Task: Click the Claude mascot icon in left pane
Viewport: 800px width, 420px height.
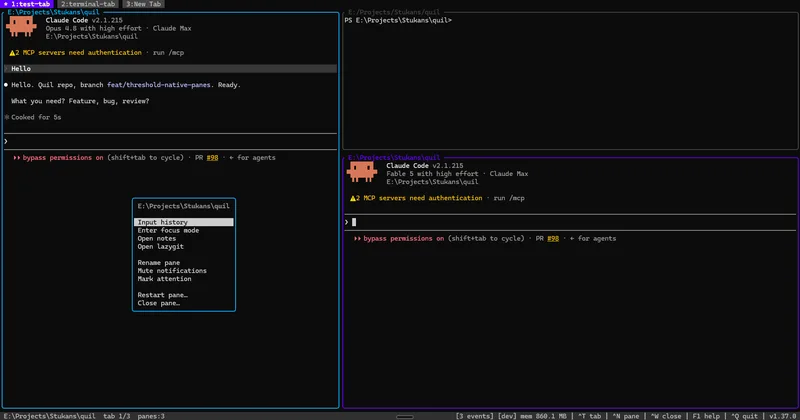Action: [x=21, y=26]
